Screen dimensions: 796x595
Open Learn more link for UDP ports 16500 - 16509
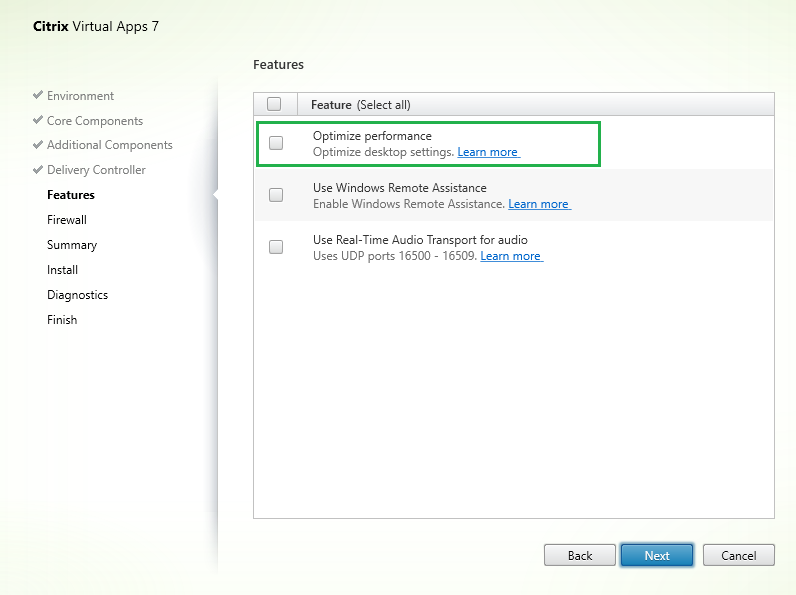(x=512, y=256)
